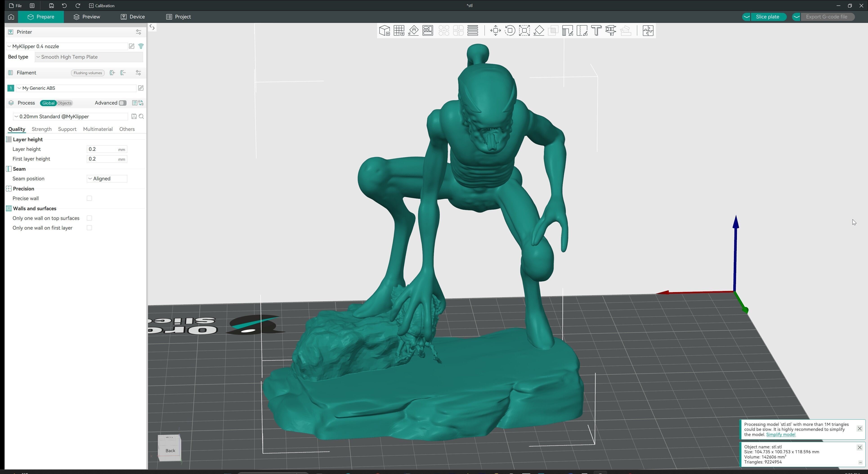Click the home icon in top bar
Viewport: 868px width, 474px height.
[11, 17]
